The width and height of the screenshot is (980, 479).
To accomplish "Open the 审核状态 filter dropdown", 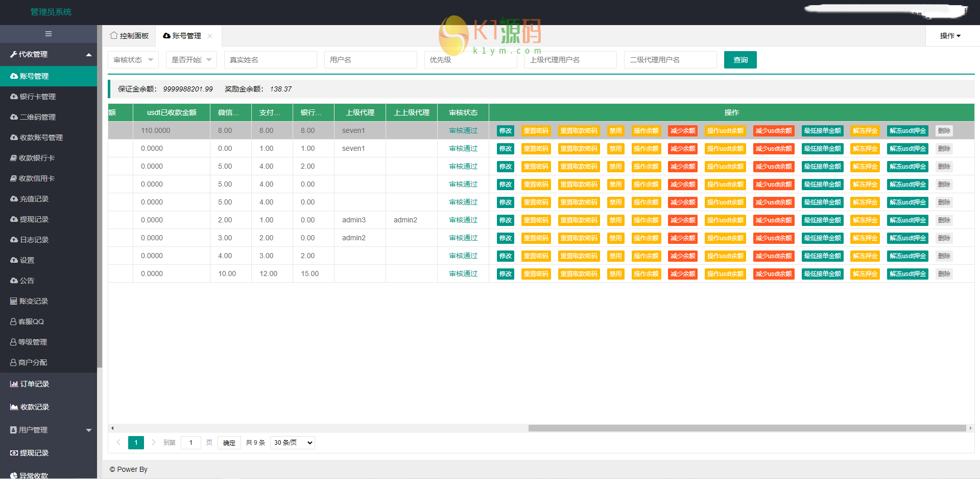I will pos(133,60).
